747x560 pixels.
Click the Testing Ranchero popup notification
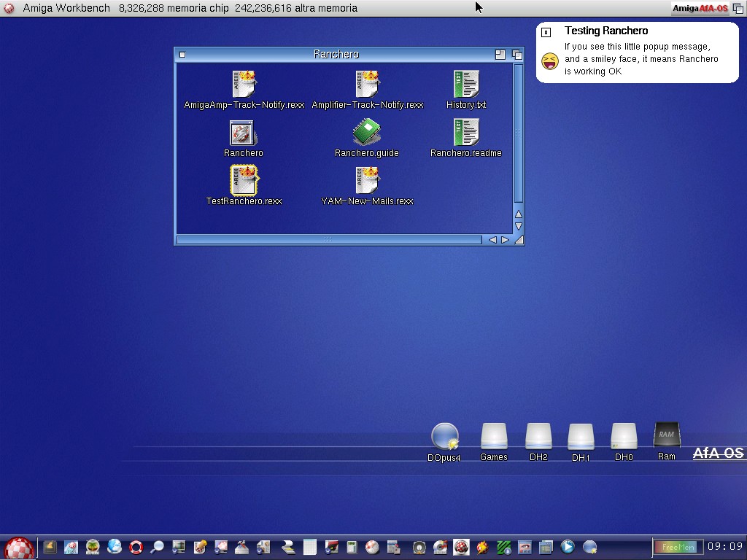637,52
